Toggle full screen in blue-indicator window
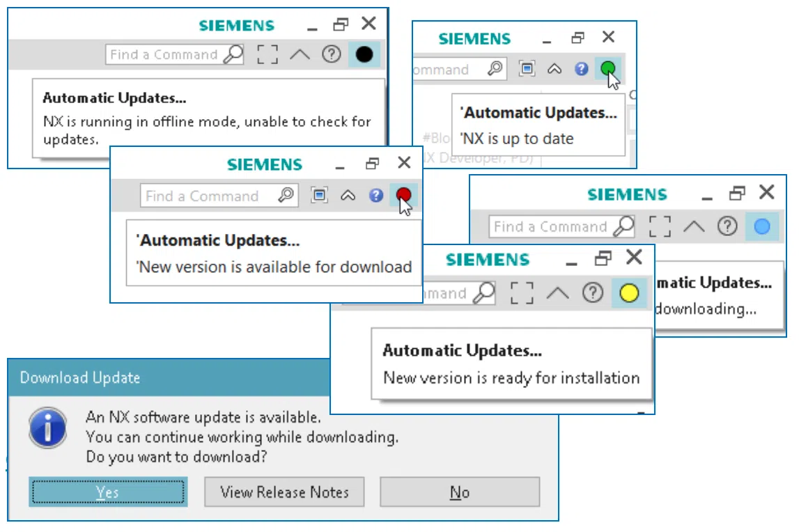Viewport: 799px width, 532px height. [660, 226]
